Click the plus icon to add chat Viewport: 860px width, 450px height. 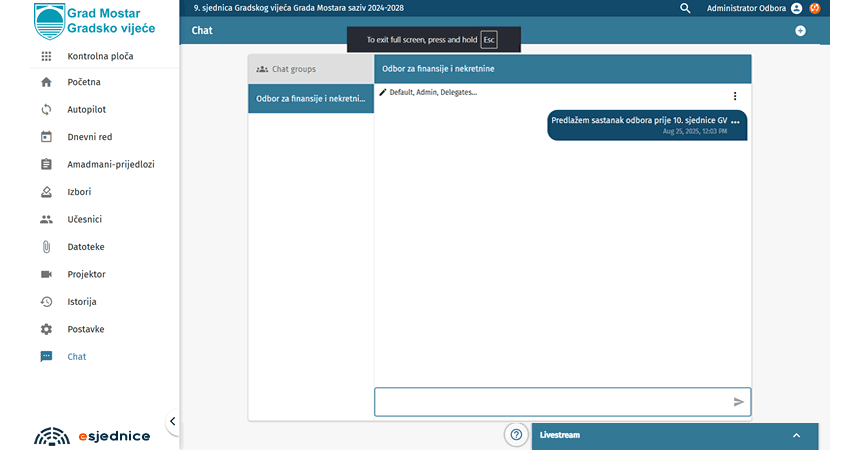(x=800, y=31)
